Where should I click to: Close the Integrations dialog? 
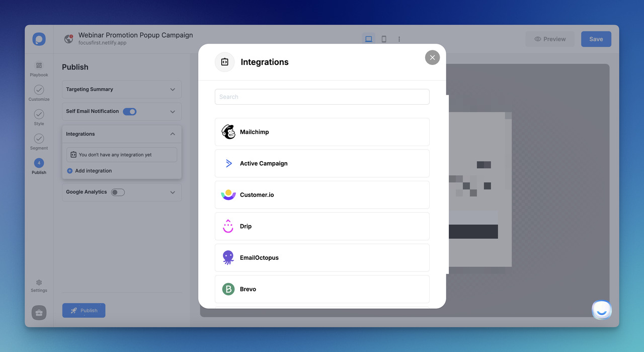tap(432, 57)
